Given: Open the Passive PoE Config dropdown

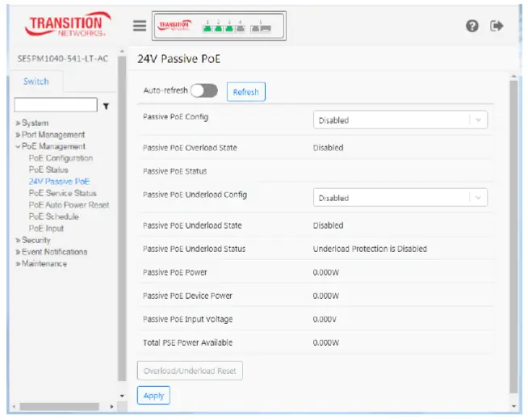Looking at the screenshot, I should [x=400, y=120].
